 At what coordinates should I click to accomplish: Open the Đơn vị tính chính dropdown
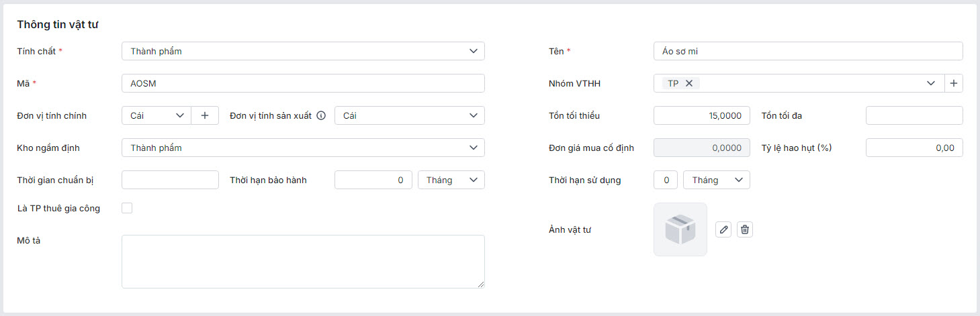point(157,115)
